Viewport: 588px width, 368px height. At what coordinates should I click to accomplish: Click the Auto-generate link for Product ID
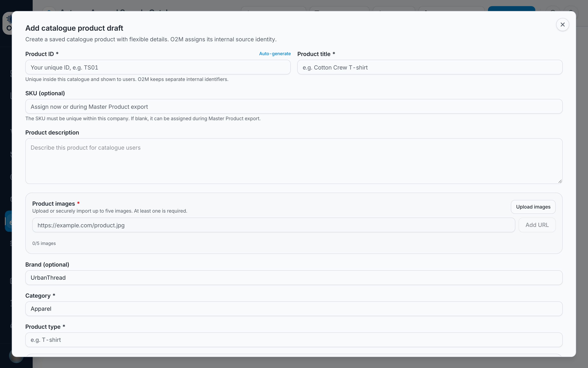click(275, 54)
